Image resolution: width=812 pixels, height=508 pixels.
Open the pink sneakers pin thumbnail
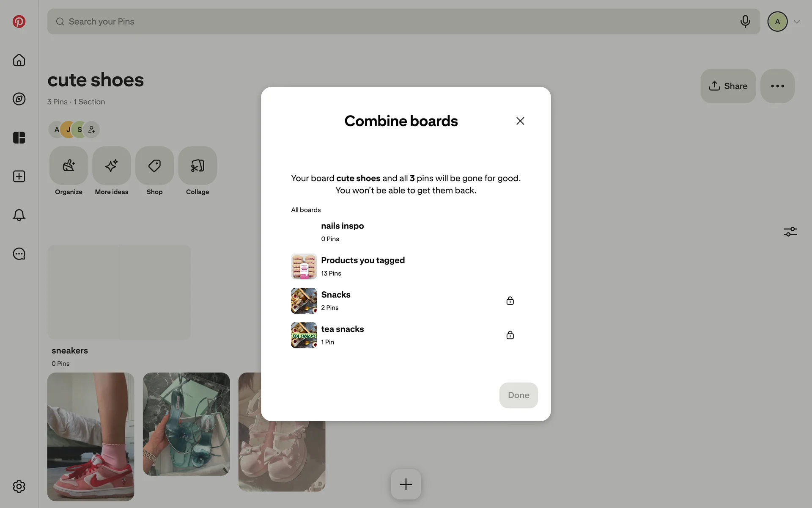point(91,436)
